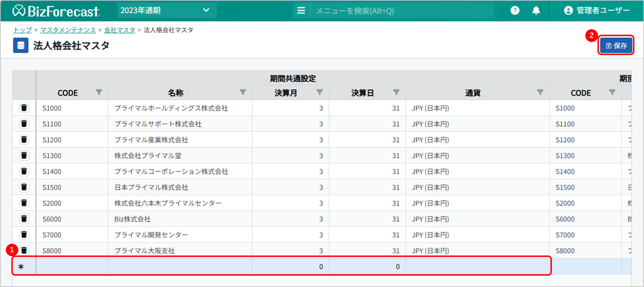Click the trash icon for row S1000
Viewport: 644px width, 287px height.
tap(24, 108)
